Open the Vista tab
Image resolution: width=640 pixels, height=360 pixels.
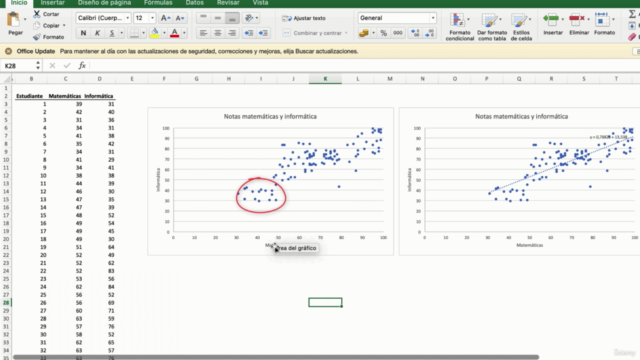click(x=260, y=3)
